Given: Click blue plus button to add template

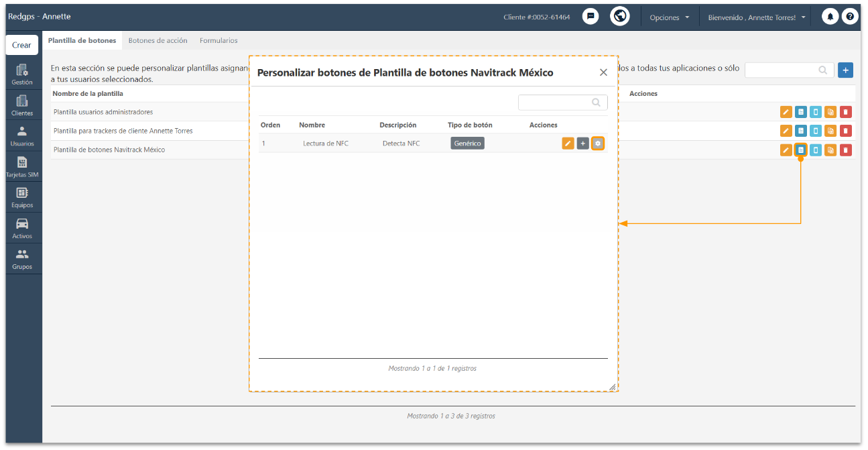Looking at the screenshot, I should point(846,70).
